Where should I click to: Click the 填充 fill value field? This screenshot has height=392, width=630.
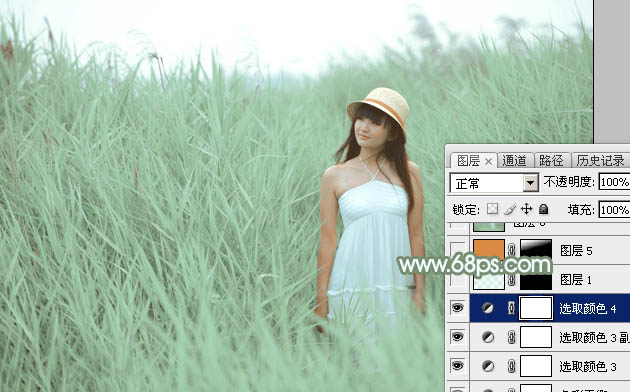coord(614,210)
